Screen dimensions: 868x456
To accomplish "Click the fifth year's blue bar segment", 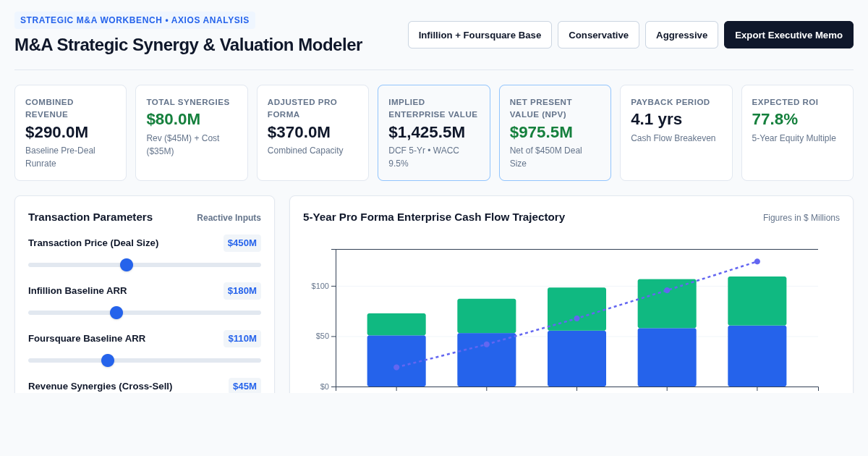I will click(757, 356).
